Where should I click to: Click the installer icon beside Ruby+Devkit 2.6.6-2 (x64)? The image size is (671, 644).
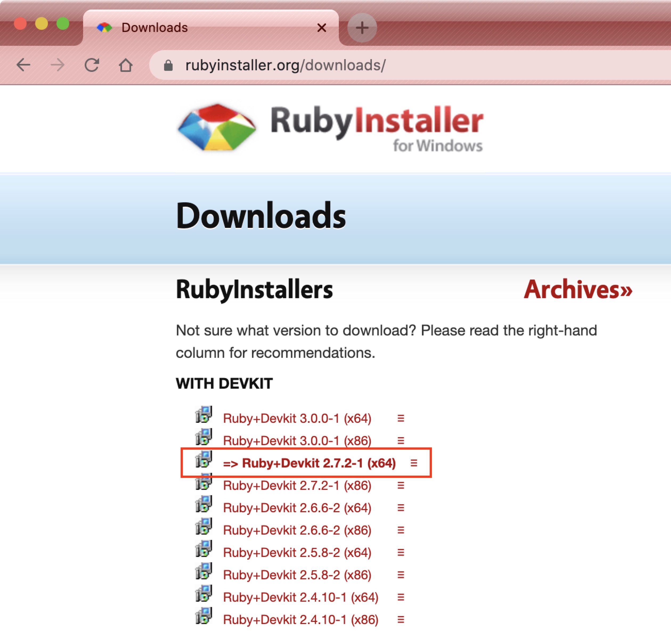point(204,504)
